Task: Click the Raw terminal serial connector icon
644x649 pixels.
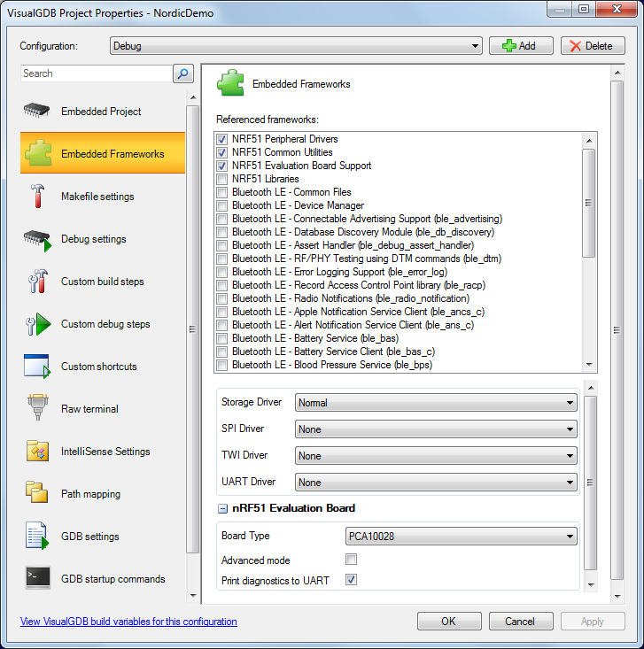Action: coord(38,407)
